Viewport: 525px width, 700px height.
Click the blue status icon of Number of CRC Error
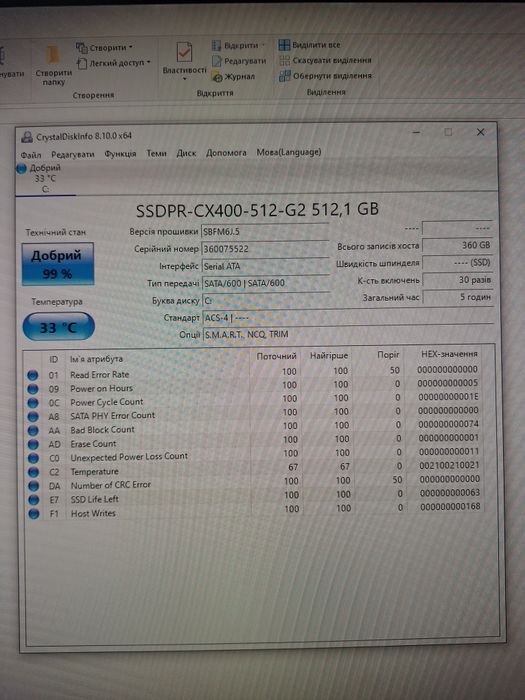pos(33,486)
